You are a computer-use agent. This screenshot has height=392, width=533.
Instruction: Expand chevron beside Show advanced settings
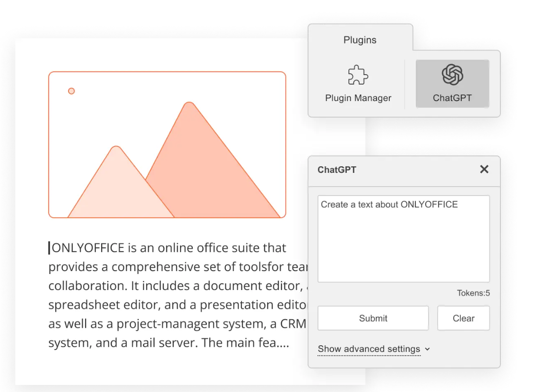click(x=428, y=349)
